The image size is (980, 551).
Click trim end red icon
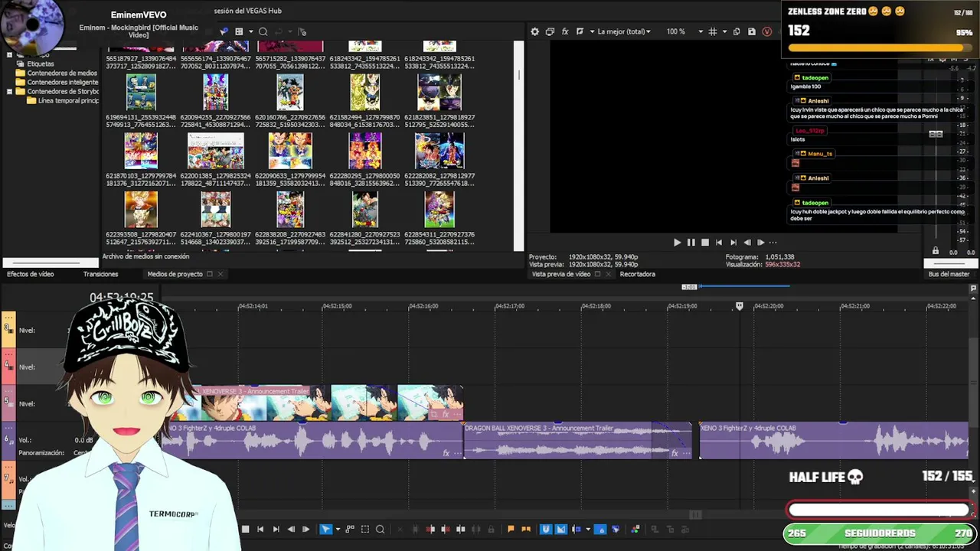tap(446, 529)
